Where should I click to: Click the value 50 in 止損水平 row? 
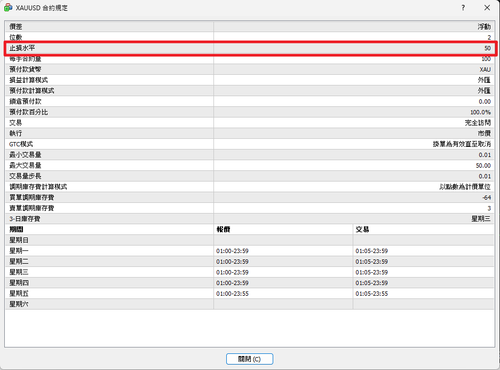click(487, 48)
